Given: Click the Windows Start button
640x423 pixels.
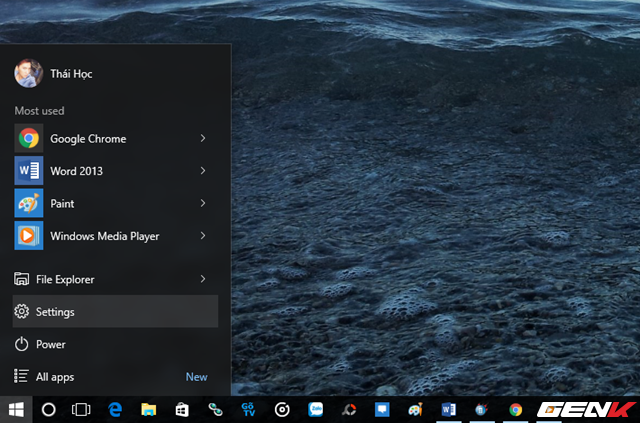Looking at the screenshot, I should click(16, 409).
